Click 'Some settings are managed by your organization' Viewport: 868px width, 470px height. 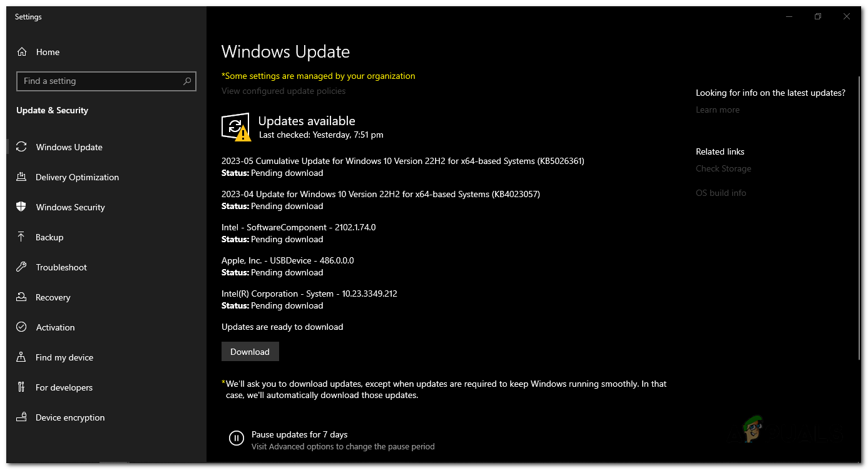(319, 76)
